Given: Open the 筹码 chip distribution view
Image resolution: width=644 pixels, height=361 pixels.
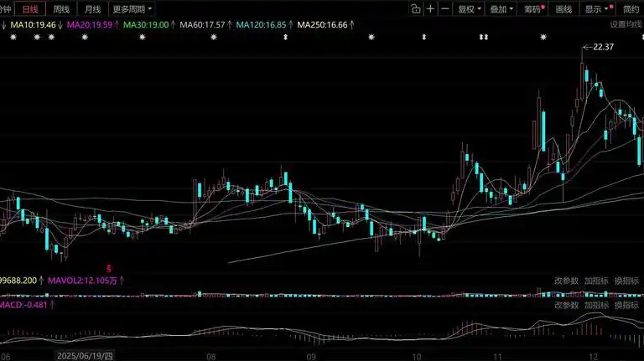Looking at the screenshot, I should pyautogui.click(x=534, y=9).
